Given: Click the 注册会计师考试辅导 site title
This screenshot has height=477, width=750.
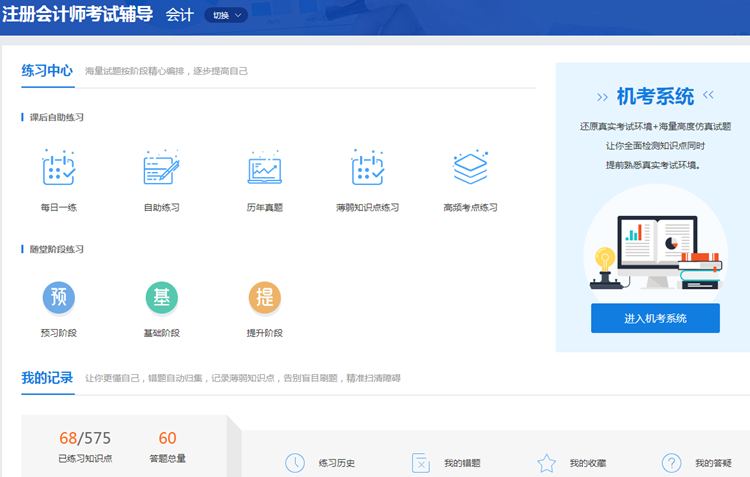Looking at the screenshot, I should (x=77, y=14).
